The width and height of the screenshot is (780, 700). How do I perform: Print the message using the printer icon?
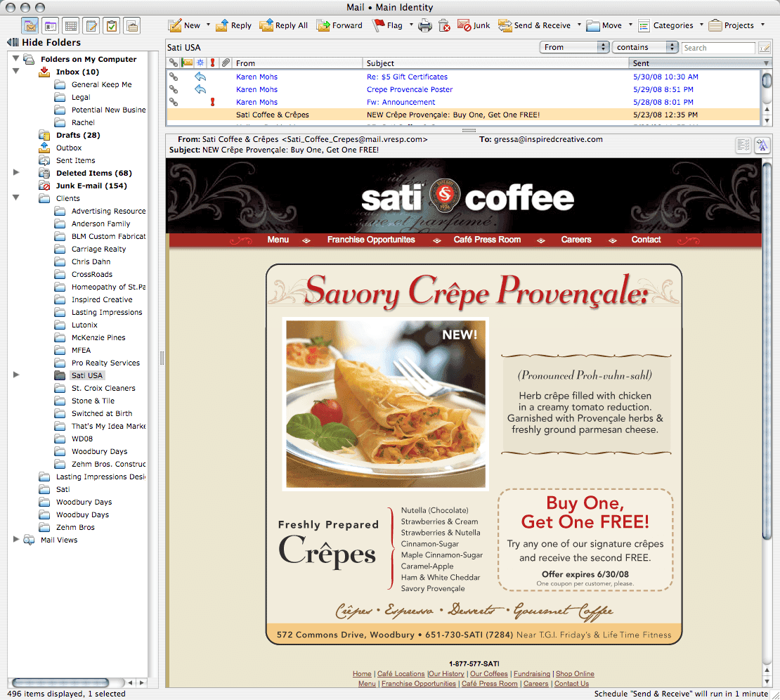pyautogui.click(x=425, y=26)
